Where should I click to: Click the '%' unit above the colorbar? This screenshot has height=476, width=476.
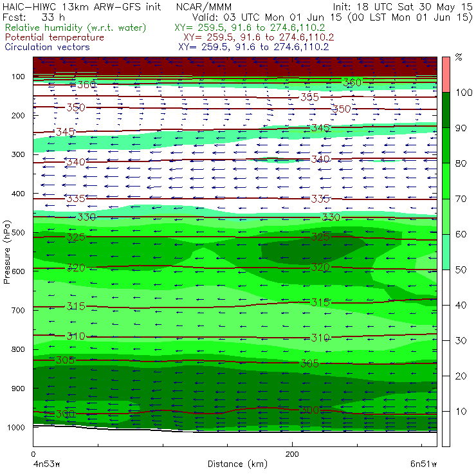click(x=459, y=57)
